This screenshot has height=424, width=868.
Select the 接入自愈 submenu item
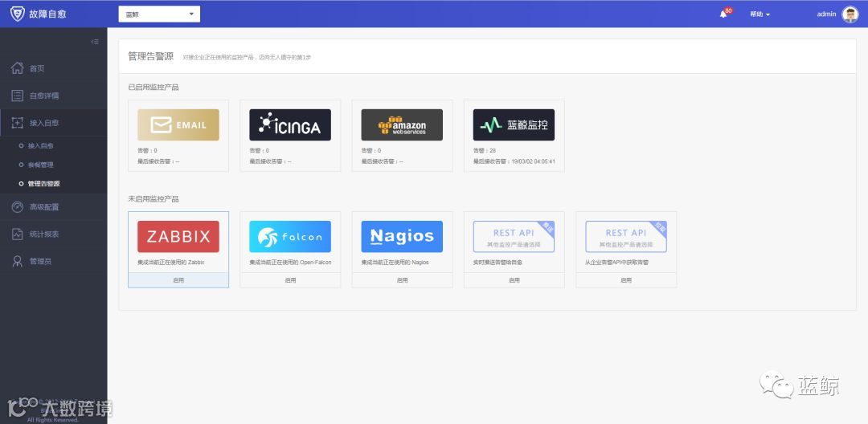coord(40,146)
